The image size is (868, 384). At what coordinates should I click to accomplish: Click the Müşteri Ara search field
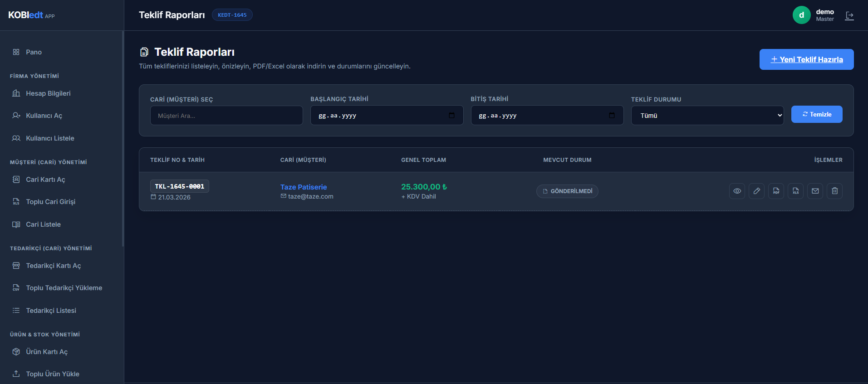point(226,116)
